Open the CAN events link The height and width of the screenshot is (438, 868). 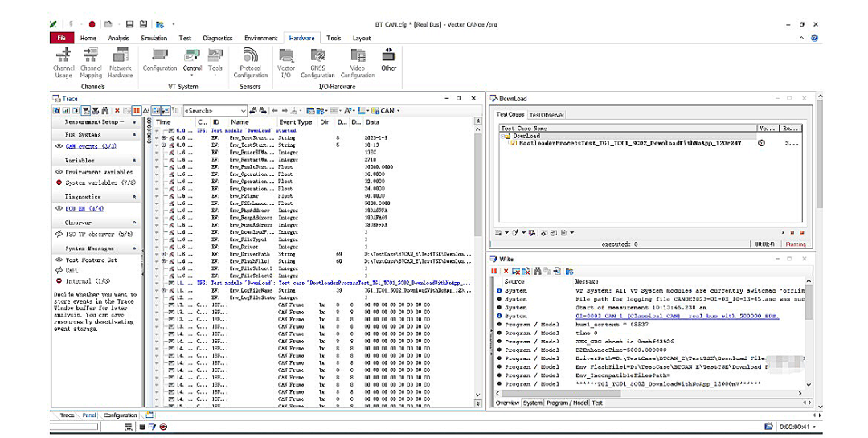click(91, 147)
